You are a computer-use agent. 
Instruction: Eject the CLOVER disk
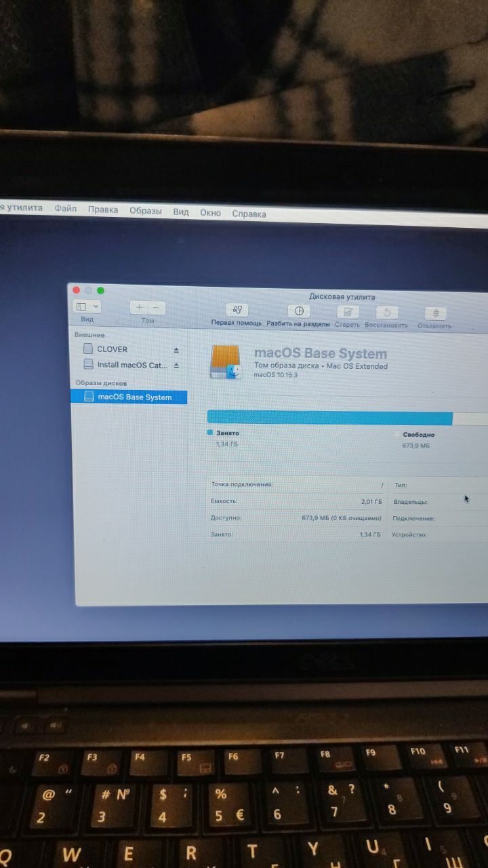click(x=176, y=350)
